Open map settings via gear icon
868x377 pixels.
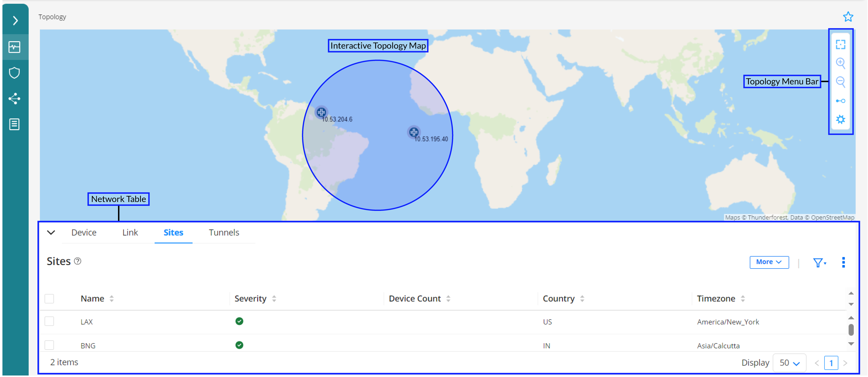[841, 119]
